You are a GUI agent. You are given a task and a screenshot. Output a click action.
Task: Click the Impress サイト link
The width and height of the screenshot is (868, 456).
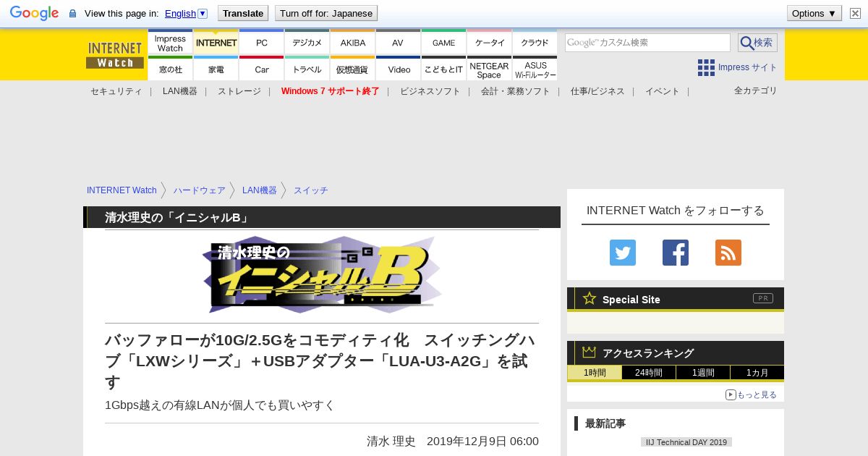(747, 67)
